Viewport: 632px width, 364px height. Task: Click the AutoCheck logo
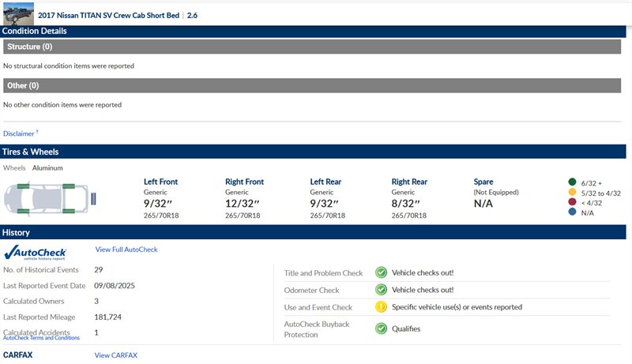35,253
